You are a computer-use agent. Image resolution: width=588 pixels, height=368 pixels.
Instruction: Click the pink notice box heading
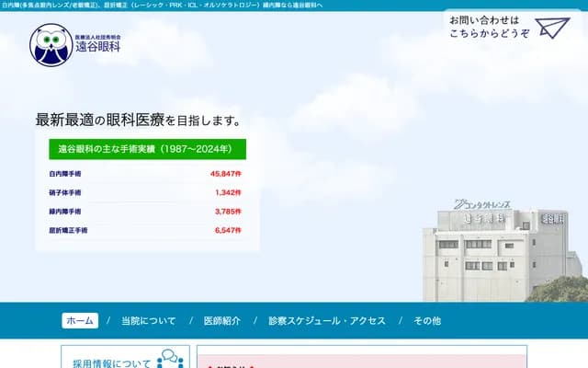(231, 366)
